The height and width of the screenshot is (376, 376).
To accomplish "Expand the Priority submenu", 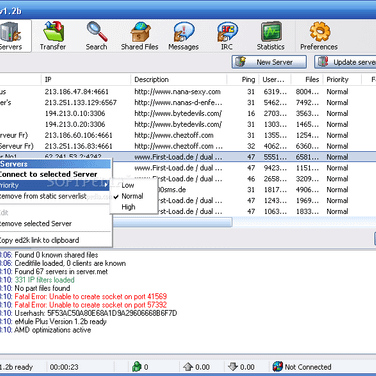I will coord(55,185).
